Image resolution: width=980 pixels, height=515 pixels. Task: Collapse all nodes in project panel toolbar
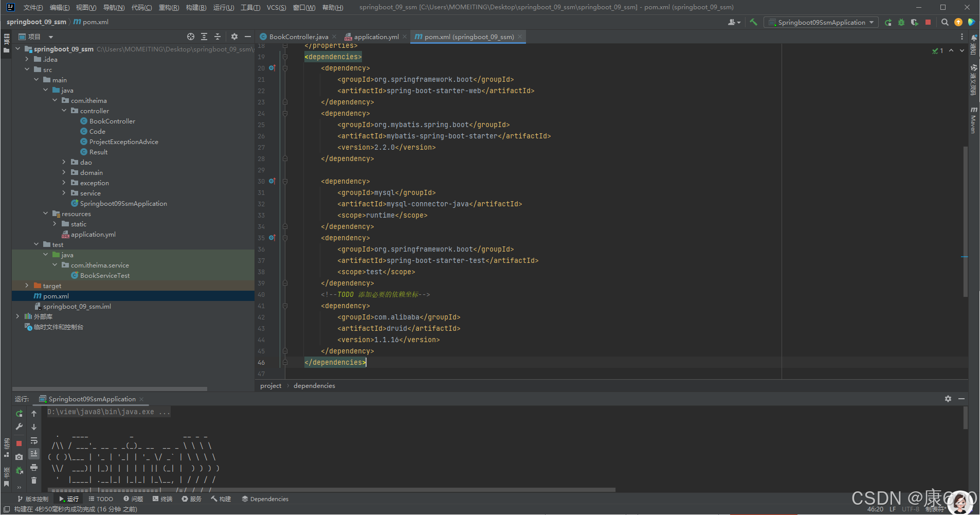(x=217, y=37)
